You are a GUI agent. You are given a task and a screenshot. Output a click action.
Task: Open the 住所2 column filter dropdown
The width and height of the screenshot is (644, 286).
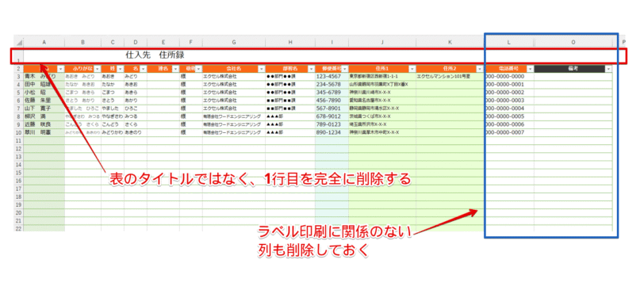(479, 69)
